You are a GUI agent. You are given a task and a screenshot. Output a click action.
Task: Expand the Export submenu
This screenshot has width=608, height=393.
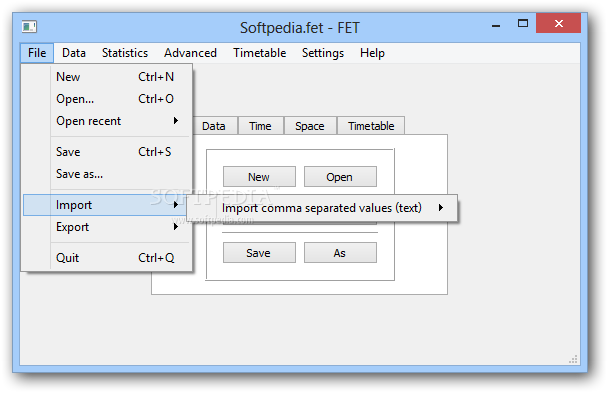tap(107, 227)
